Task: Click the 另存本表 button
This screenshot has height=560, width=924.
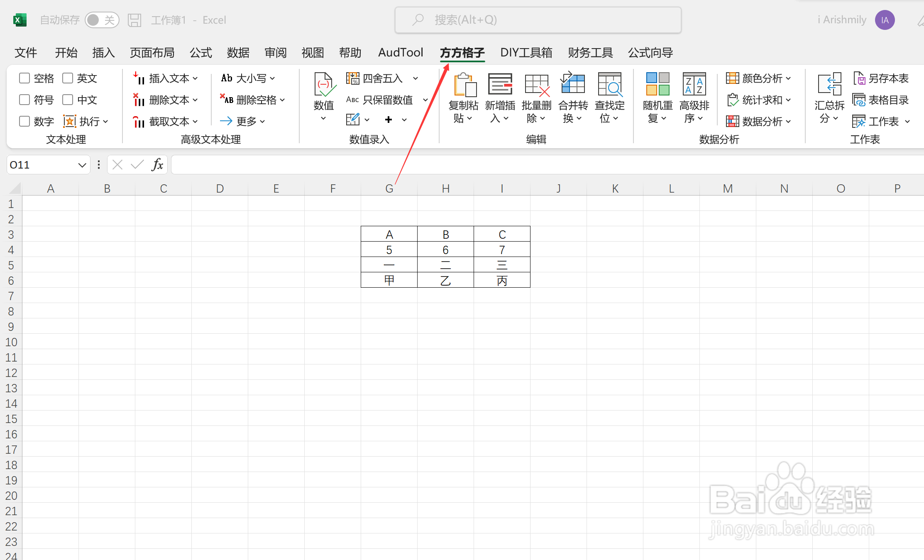Action: coord(881,78)
